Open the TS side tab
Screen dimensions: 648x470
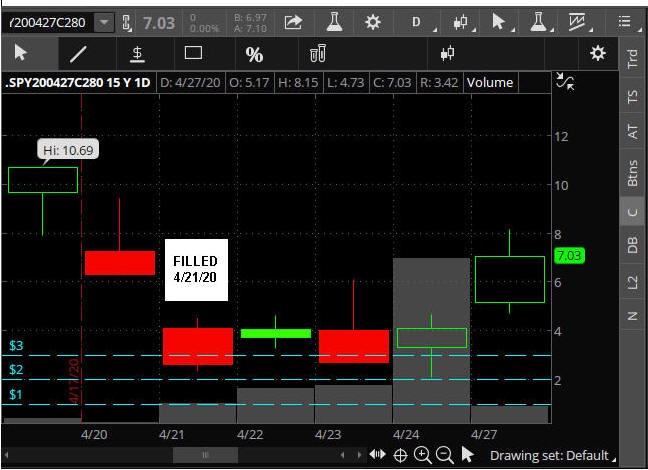pyautogui.click(x=632, y=96)
